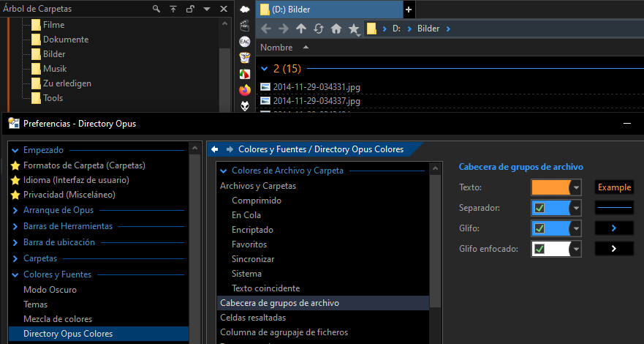Collapse the file group 2 (15)
Screen dimensions: 644x344
point(265,69)
